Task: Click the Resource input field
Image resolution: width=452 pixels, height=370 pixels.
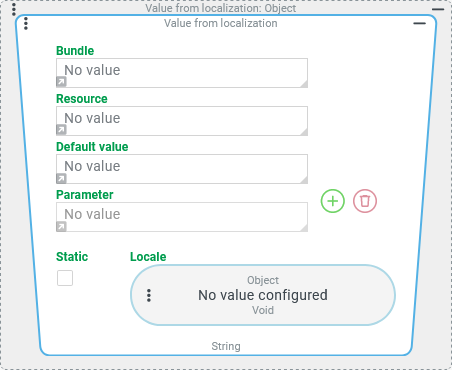Action: pyautogui.click(x=182, y=121)
